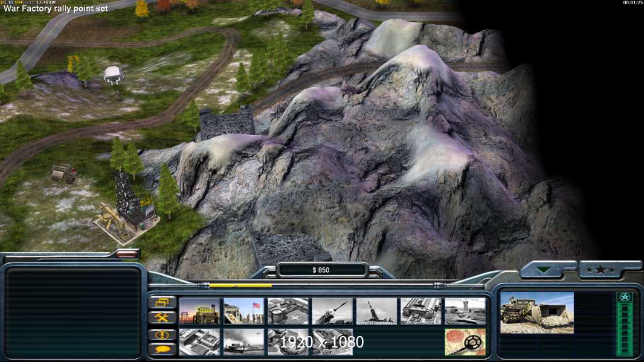Select idle worker with the hammer-wrench button
Screen dimensions: 644x362
[x=163, y=317]
